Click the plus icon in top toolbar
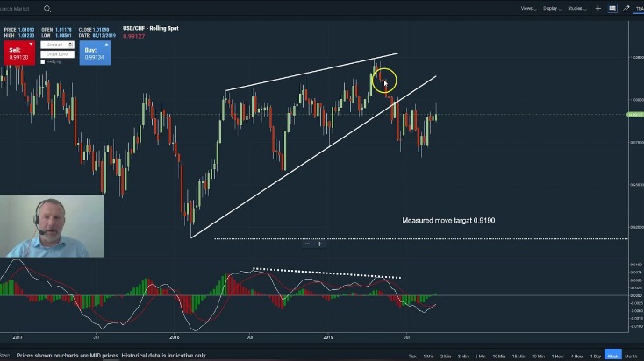This screenshot has width=644, height=361. tap(598, 8)
